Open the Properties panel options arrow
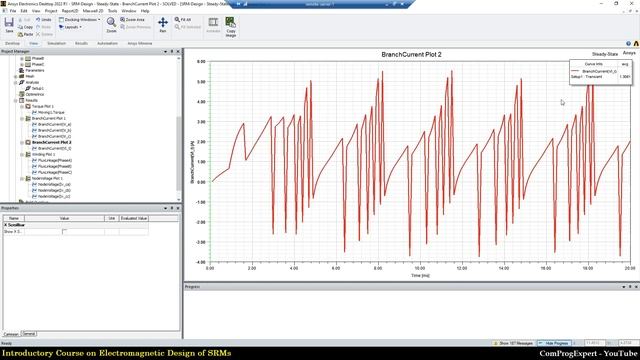Viewport: 640px width, 360px height. [165, 208]
